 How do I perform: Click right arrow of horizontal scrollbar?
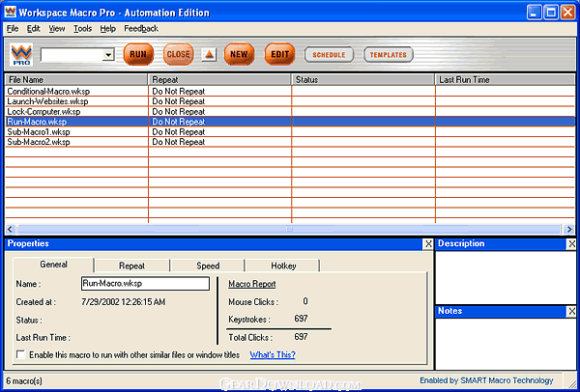click(x=570, y=229)
